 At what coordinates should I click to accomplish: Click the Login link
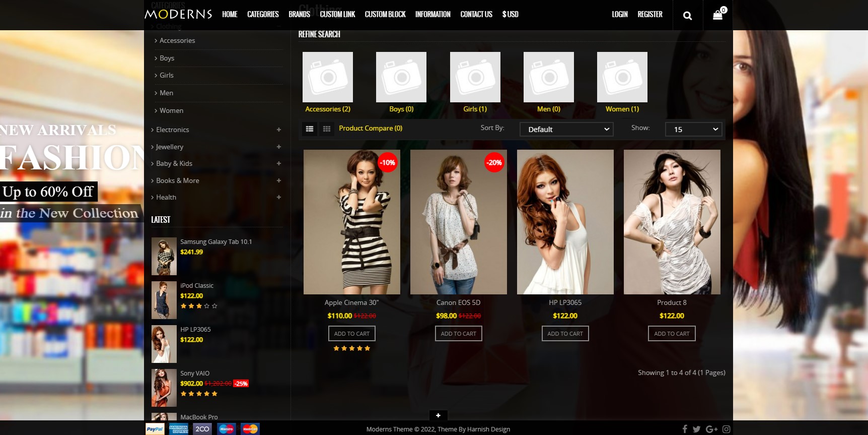pyautogui.click(x=620, y=14)
